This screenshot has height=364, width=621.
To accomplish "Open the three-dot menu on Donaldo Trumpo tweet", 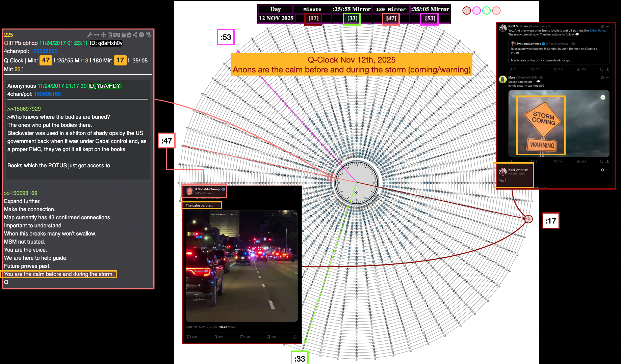I will [296, 189].
